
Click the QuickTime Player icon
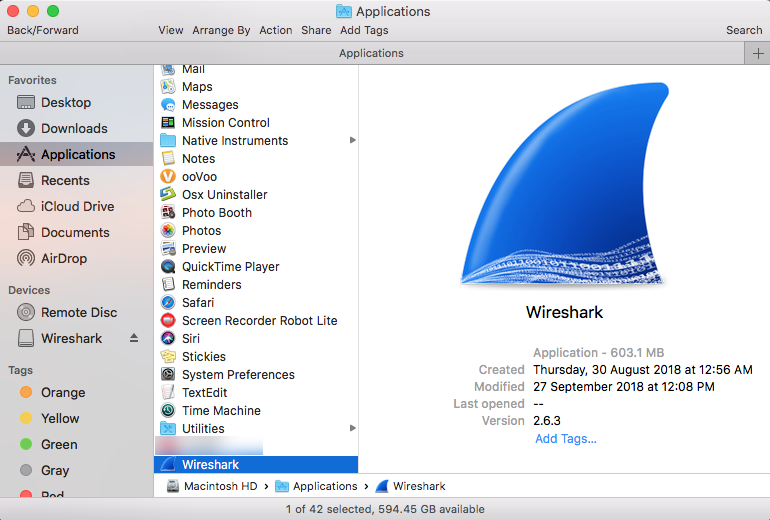click(168, 267)
